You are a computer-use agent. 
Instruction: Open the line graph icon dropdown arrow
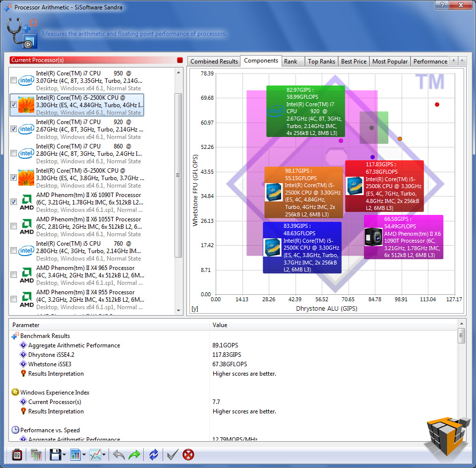tap(104, 455)
